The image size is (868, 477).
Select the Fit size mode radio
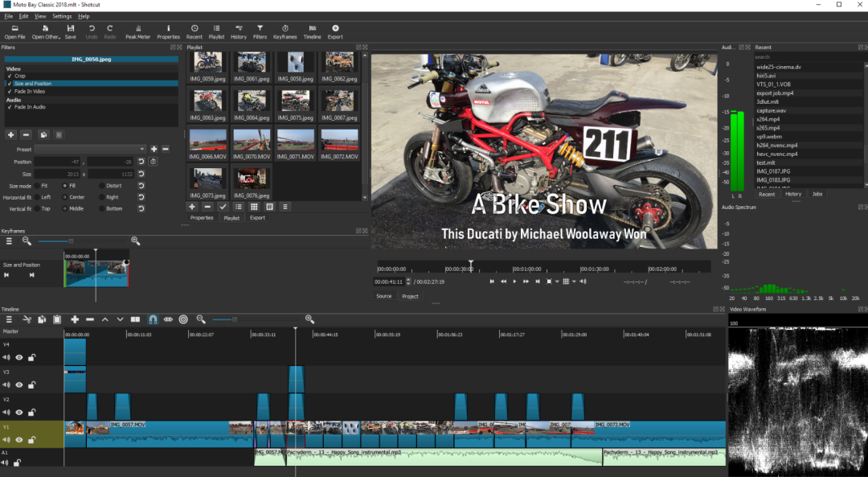(x=37, y=186)
